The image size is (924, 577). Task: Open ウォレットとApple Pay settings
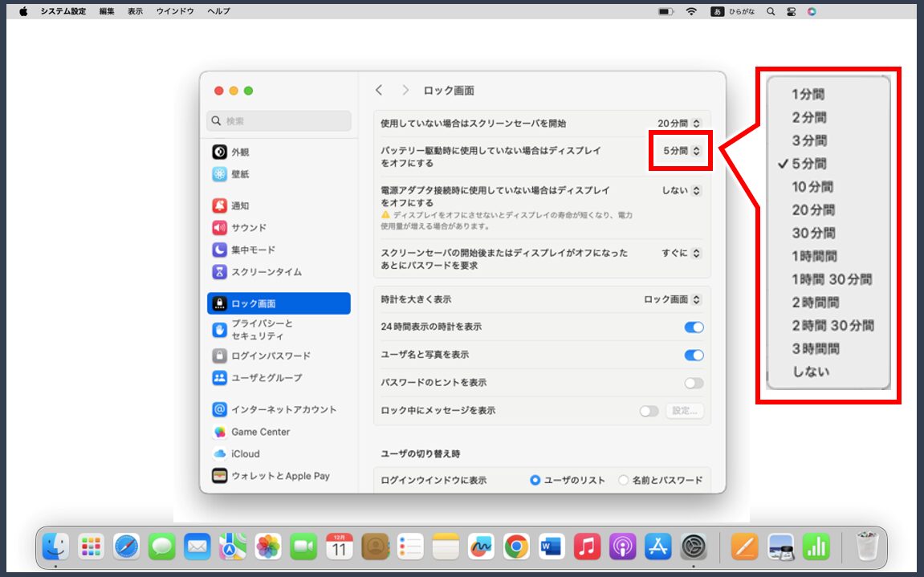278,475
